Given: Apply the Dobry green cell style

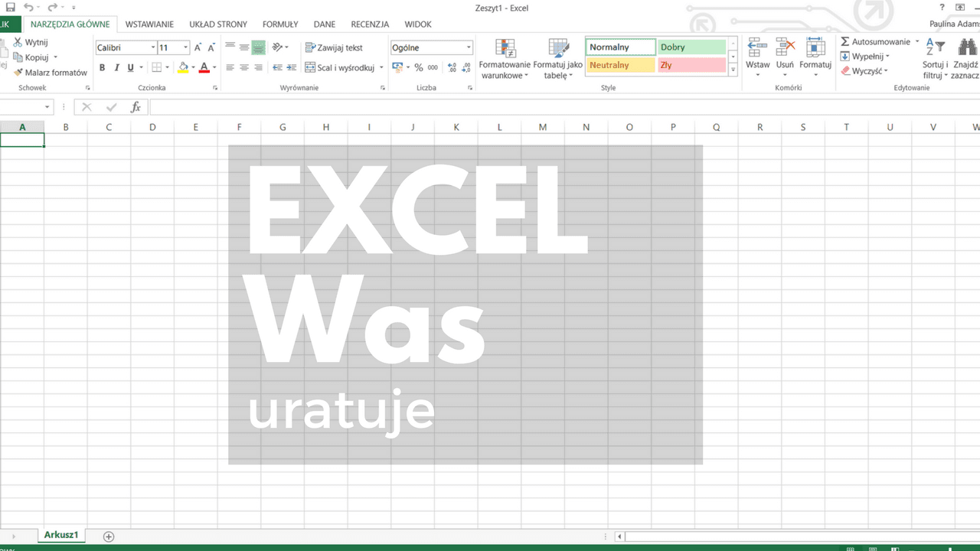Looking at the screenshot, I should 691,47.
